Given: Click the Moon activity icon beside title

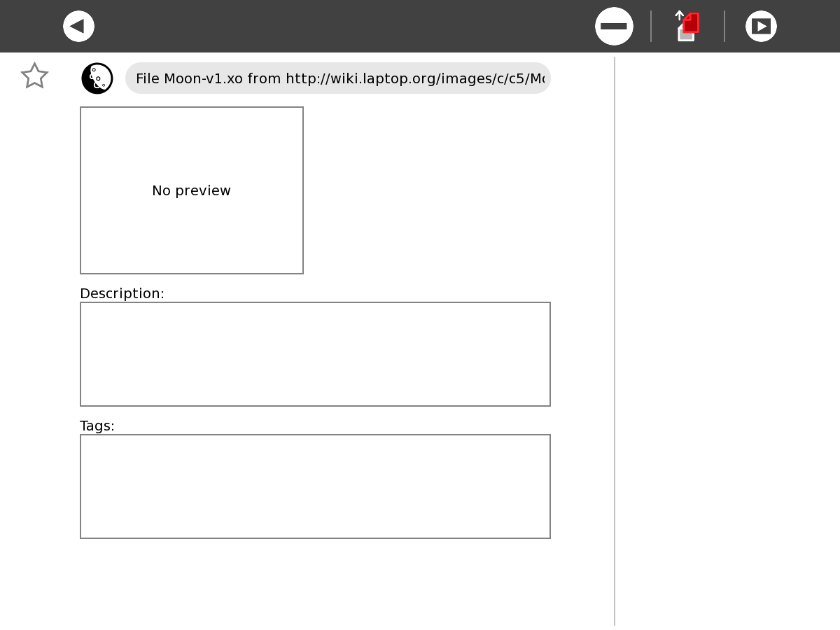Looking at the screenshot, I should point(97,78).
